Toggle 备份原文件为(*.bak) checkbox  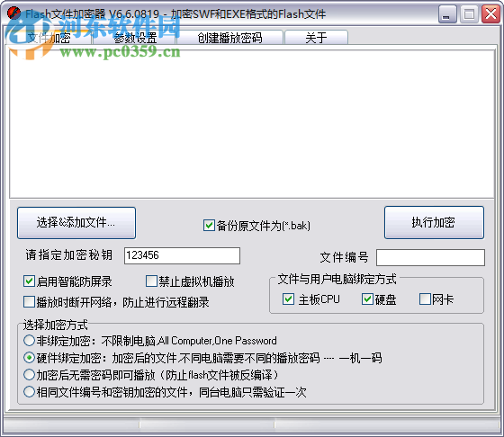click(209, 226)
